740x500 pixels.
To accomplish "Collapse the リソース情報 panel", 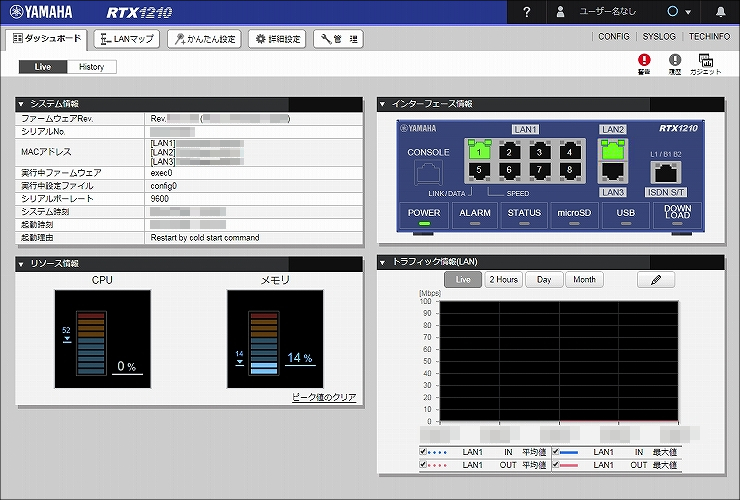I will coord(21,264).
